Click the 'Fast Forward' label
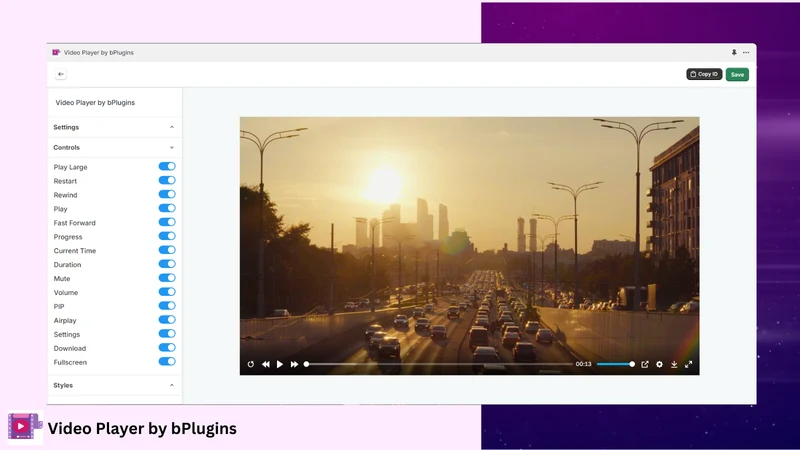The height and width of the screenshot is (450, 800). point(74,223)
